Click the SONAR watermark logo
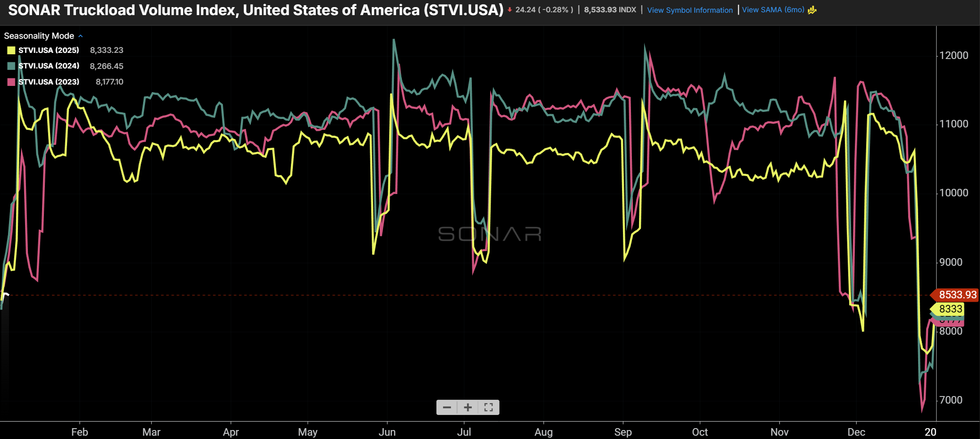The image size is (980, 439). [x=490, y=234]
